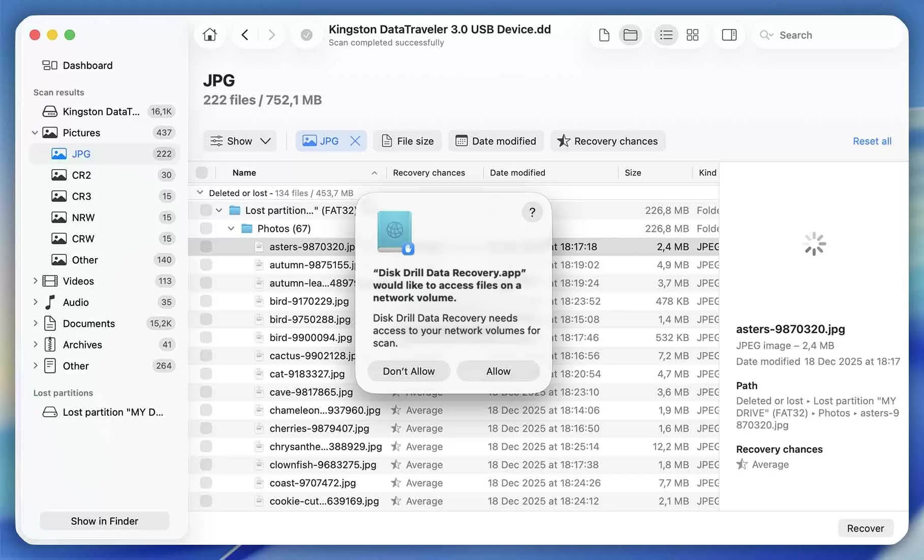The width and height of the screenshot is (924, 560).
Task: Sort by Name column header
Action: pyautogui.click(x=300, y=173)
